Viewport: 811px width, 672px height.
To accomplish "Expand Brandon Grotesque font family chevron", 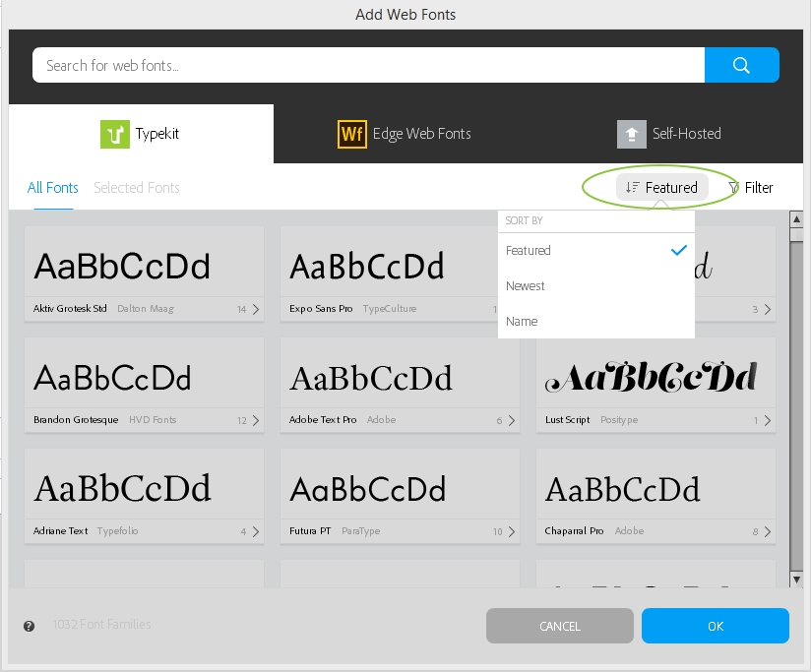I will pyautogui.click(x=256, y=420).
